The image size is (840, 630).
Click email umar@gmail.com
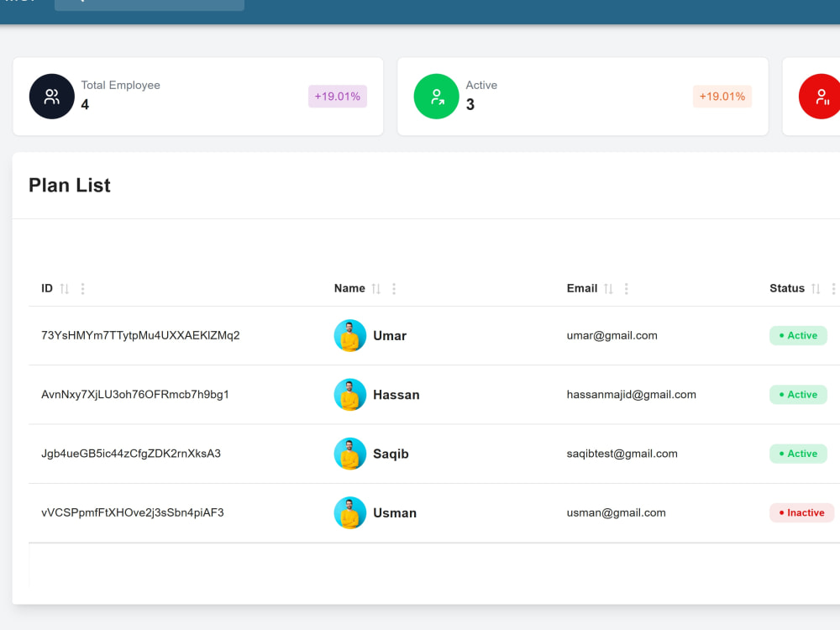coord(612,335)
